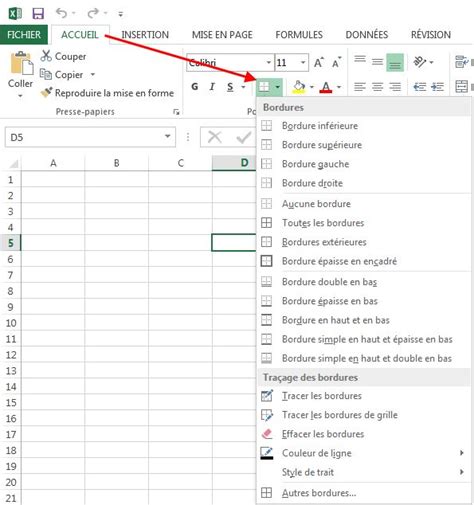Open the Name Box D5 dropdown

[x=168, y=136]
